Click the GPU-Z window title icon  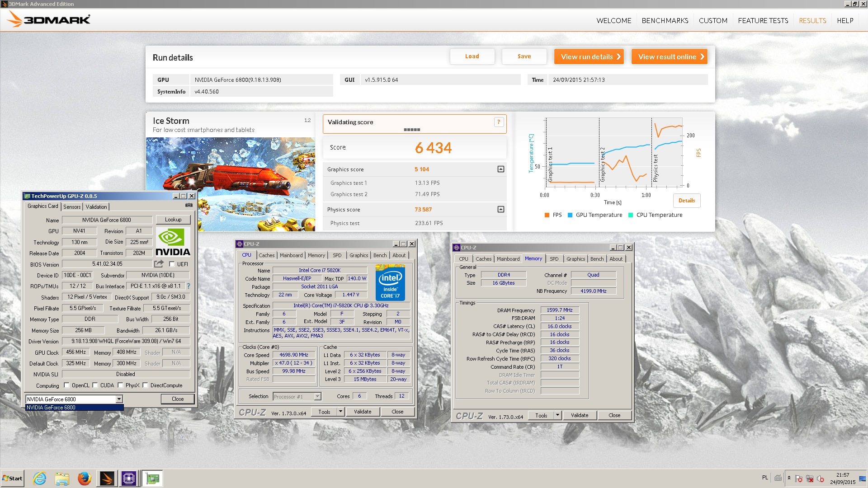(x=27, y=196)
